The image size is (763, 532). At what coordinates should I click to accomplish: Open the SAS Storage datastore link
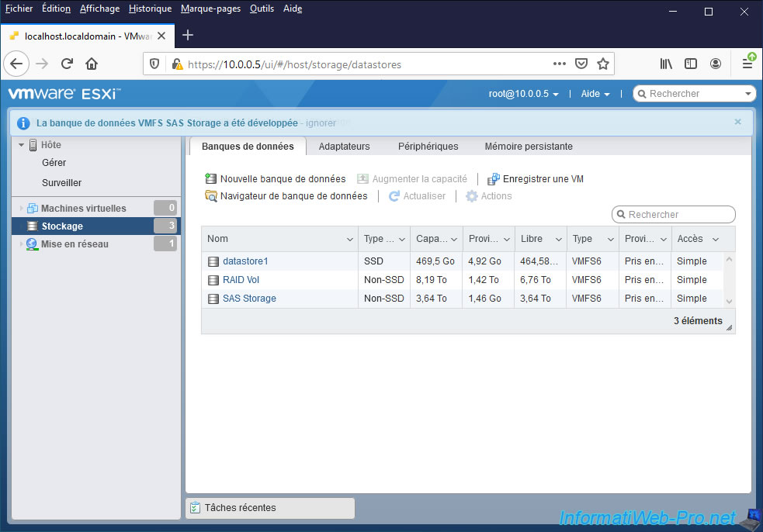pos(249,299)
